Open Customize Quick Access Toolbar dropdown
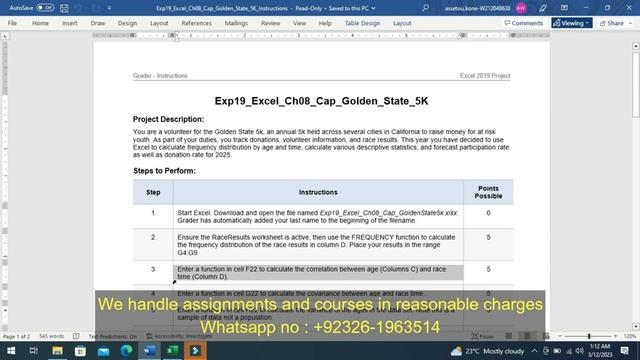Image resolution: width=640 pixels, height=360 pixels. coord(109,8)
